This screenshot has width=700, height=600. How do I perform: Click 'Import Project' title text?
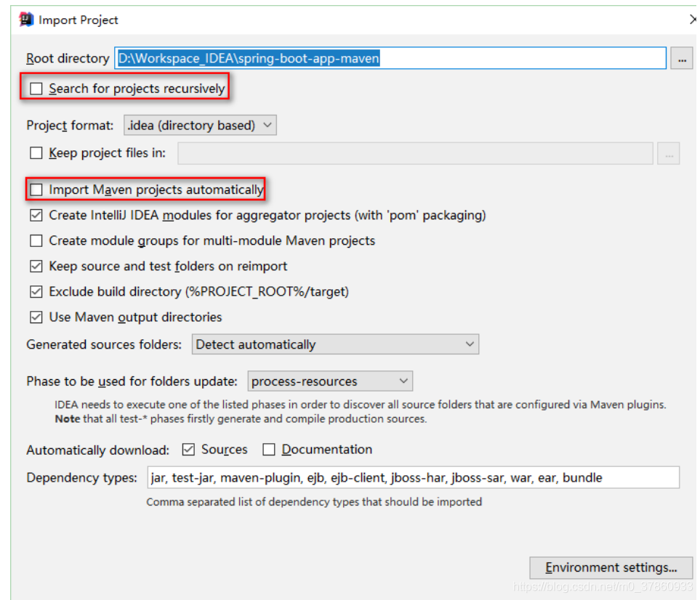pyautogui.click(x=78, y=20)
